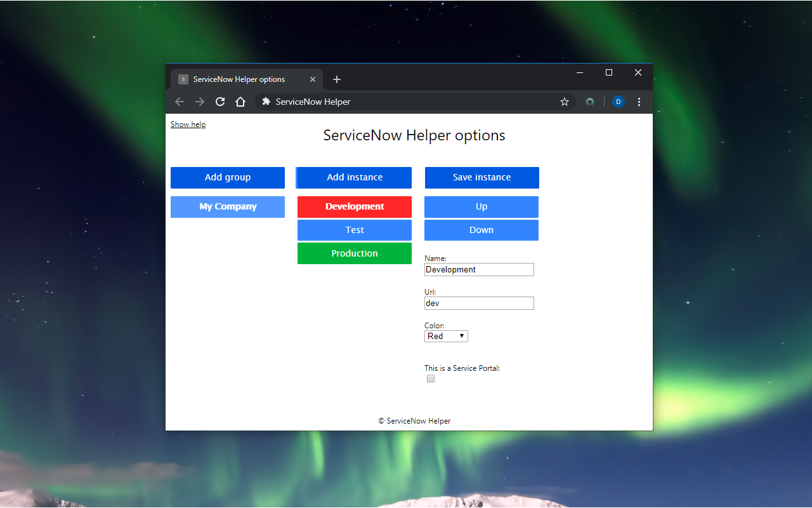Select the ServiceNow Helper options tab
The image size is (812, 508).
[x=247, y=79]
